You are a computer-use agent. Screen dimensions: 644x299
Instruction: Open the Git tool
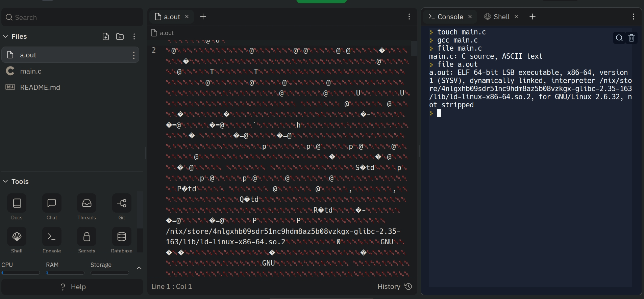(122, 203)
